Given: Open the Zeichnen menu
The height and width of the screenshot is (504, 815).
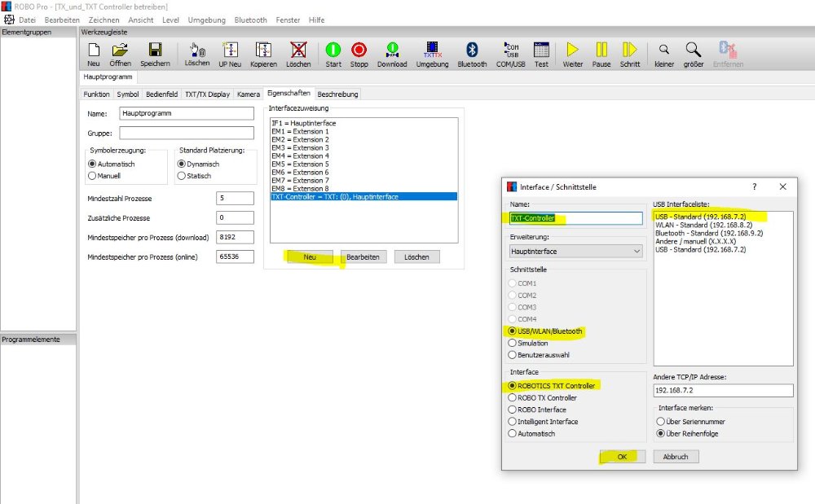Looking at the screenshot, I should click(104, 20).
